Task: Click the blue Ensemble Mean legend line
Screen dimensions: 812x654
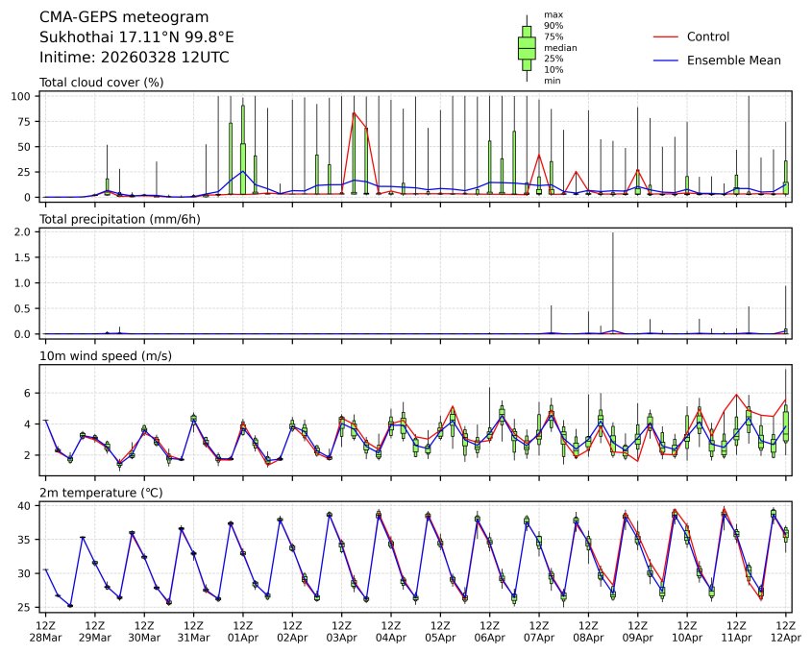Action: 666,60
